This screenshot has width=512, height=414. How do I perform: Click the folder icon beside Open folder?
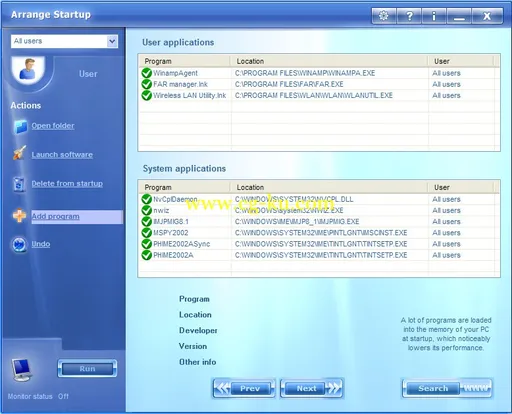point(20,127)
